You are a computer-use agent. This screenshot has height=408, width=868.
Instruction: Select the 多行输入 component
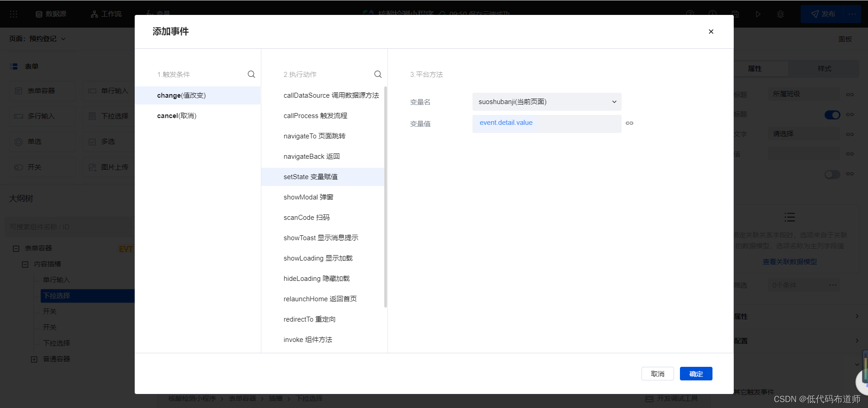[x=42, y=116]
